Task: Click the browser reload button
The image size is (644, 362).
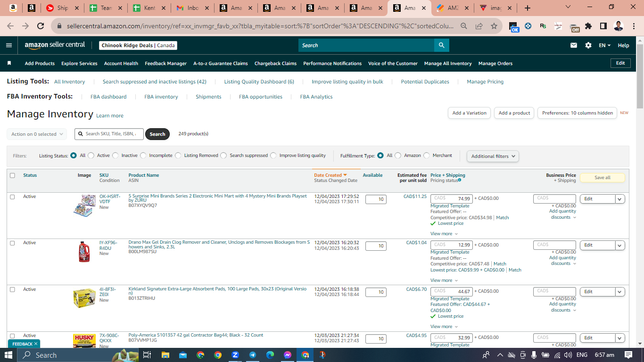Action: (x=41, y=26)
